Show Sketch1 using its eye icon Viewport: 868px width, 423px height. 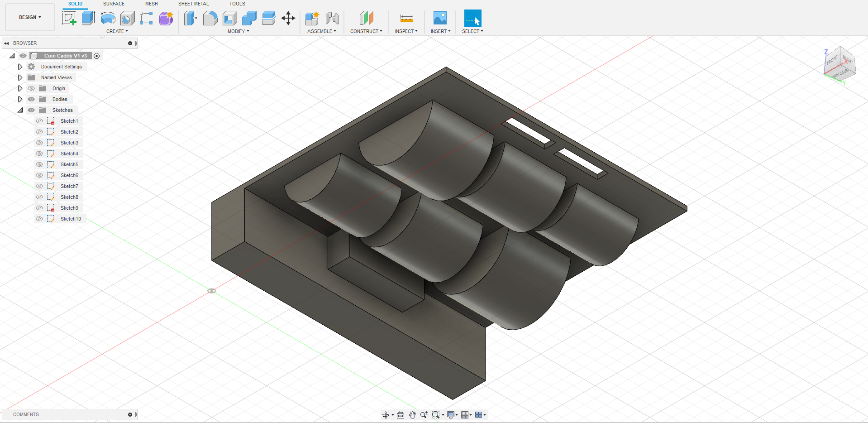pos(39,121)
